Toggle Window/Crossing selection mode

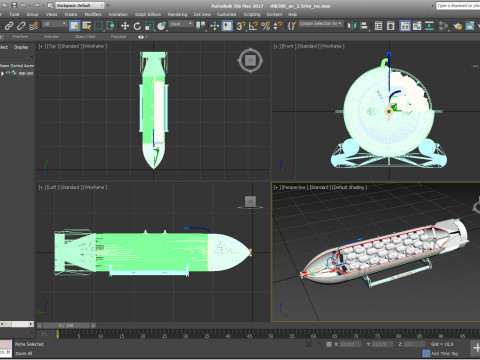tap(111, 26)
